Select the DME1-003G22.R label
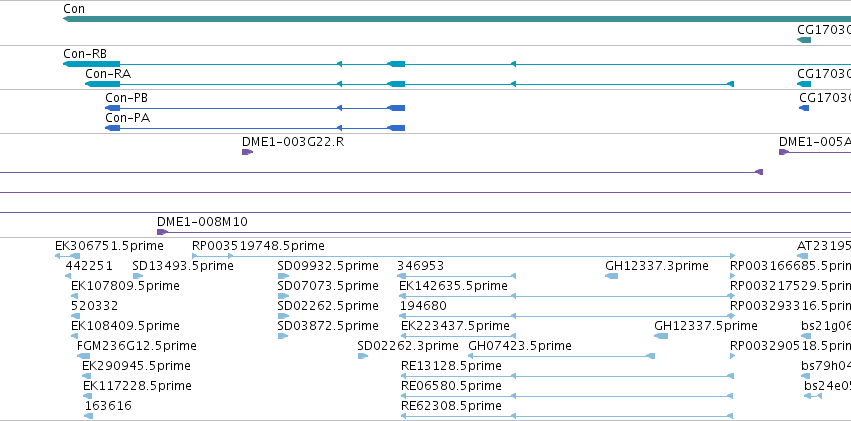The image size is (851, 421). [293, 142]
